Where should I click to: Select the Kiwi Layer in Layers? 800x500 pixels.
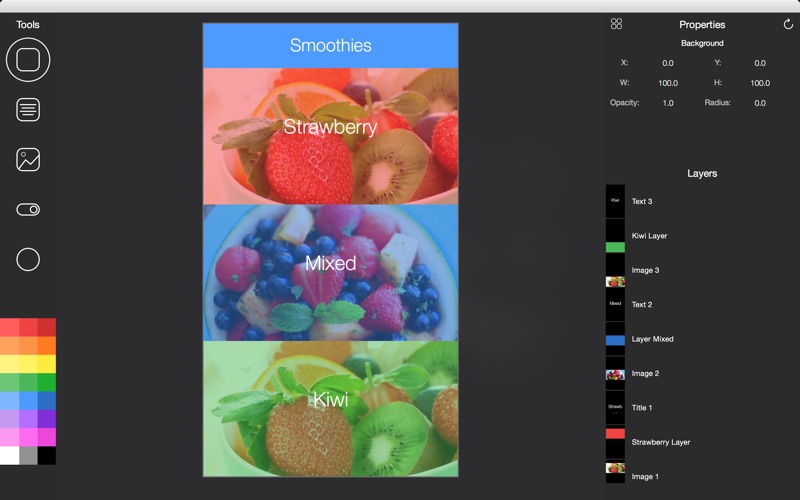649,236
